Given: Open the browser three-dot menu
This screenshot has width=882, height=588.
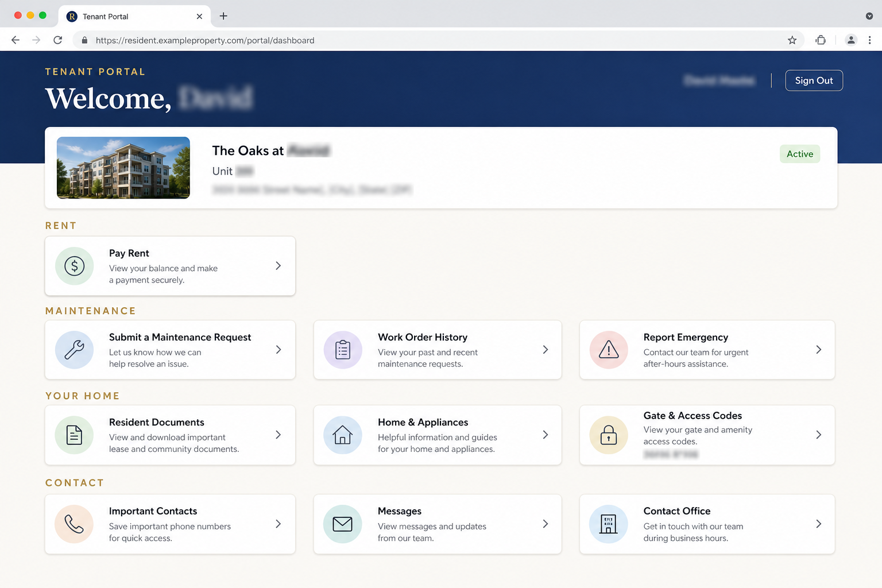Looking at the screenshot, I should (x=870, y=40).
